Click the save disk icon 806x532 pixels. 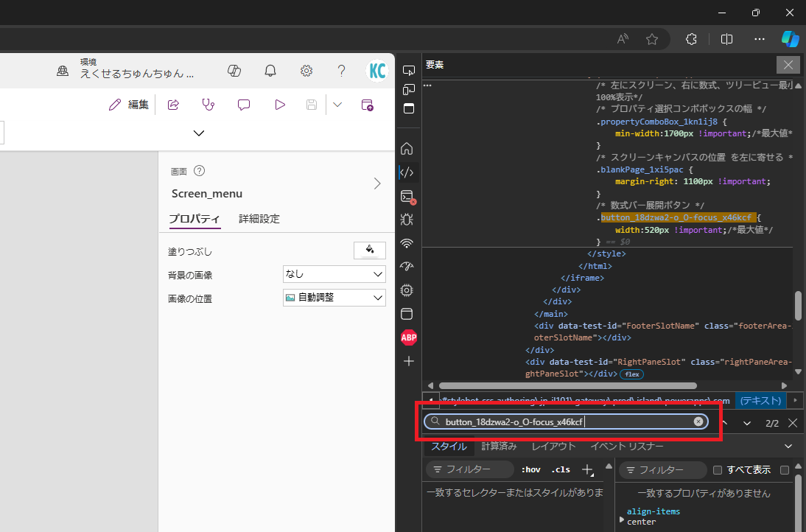click(x=312, y=105)
